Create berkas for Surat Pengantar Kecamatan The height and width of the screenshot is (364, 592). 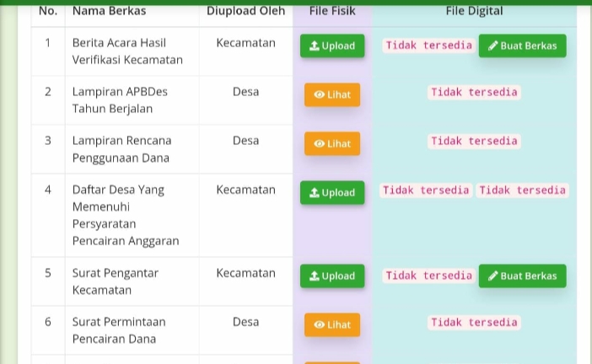point(522,276)
